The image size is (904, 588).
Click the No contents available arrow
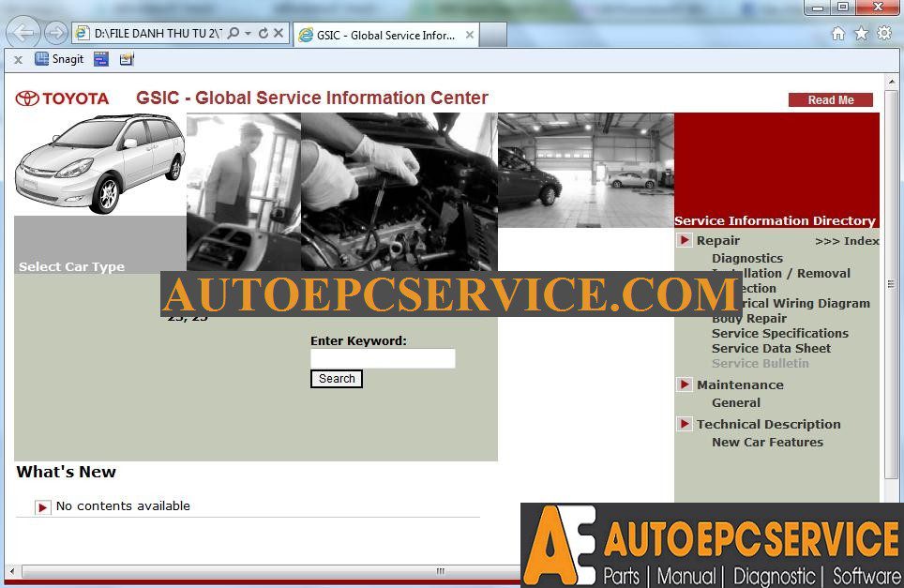pyautogui.click(x=42, y=507)
